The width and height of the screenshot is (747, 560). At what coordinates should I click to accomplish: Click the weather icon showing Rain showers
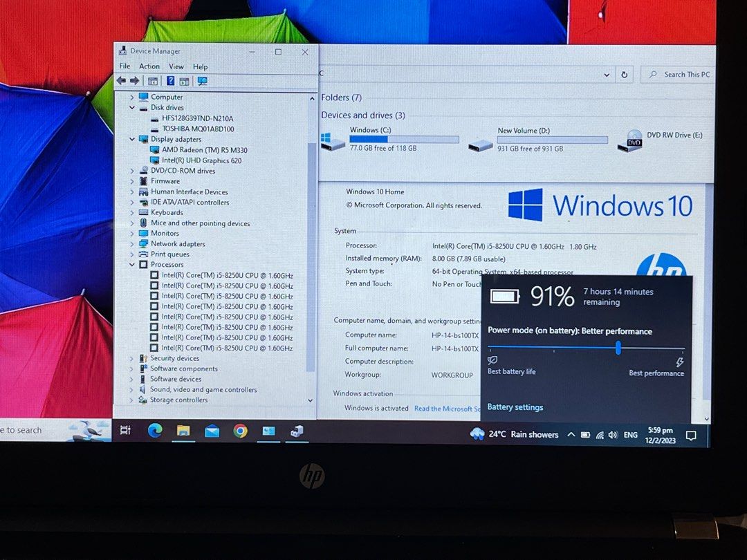tap(478, 434)
